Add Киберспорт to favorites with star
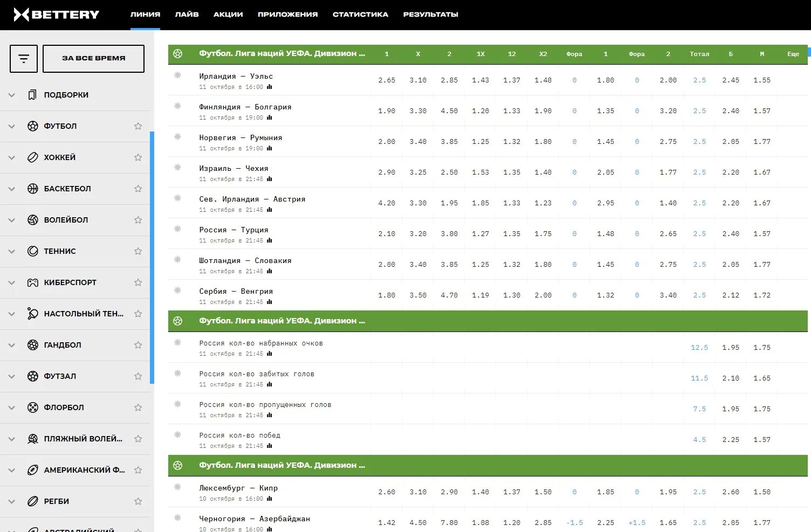The height and width of the screenshot is (532, 811). tap(138, 282)
